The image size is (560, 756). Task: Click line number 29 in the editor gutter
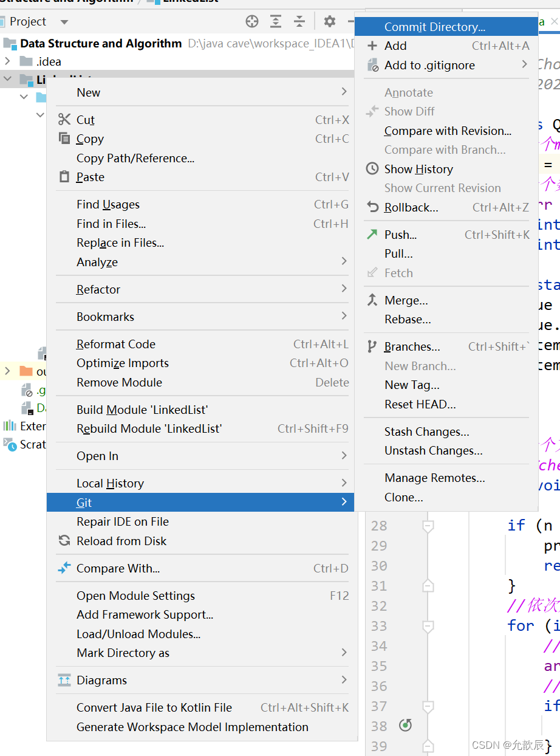(x=378, y=546)
